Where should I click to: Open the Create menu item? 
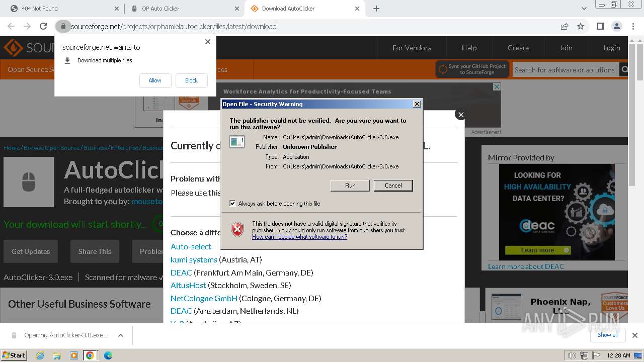(x=518, y=48)
